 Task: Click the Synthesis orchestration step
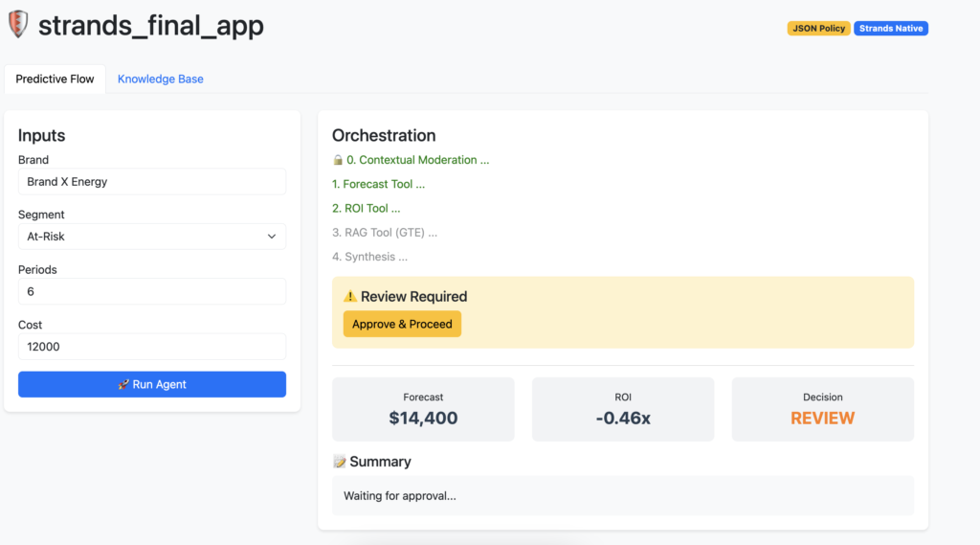pos(369,257)
